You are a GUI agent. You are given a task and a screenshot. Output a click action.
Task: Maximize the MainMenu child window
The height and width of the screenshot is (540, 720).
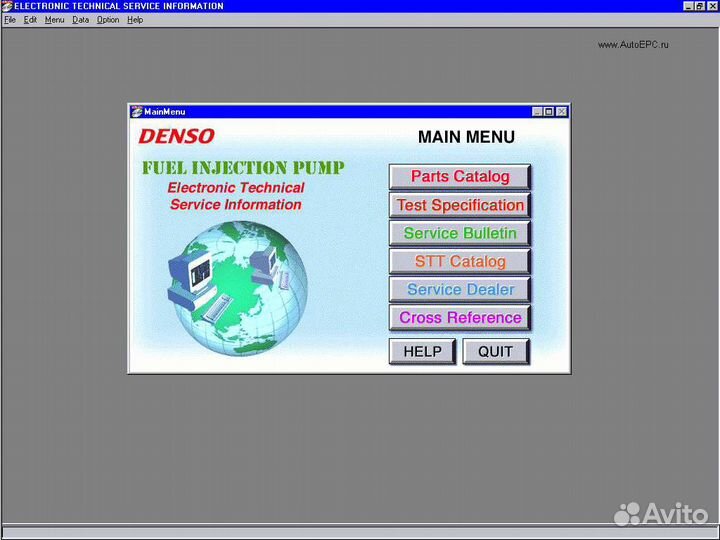pyautogui.click(x=548, y=112)
